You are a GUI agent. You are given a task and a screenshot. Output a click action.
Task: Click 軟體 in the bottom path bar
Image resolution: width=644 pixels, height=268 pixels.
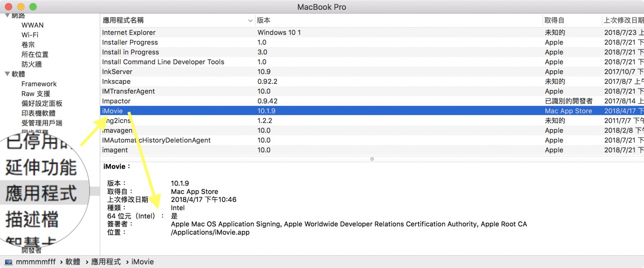tap(73, 262)
